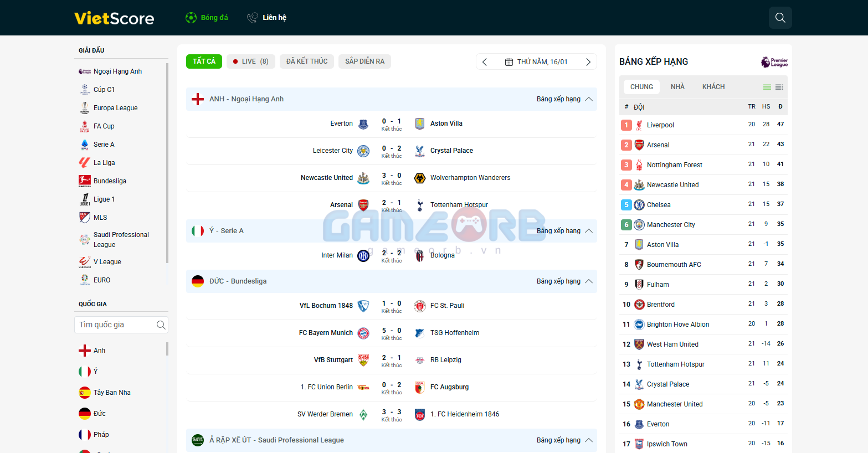This screenshot has height=453, width=868.
Task: Open Bảng xếp hạng link for Serie A
Action: tap(558, 231)
